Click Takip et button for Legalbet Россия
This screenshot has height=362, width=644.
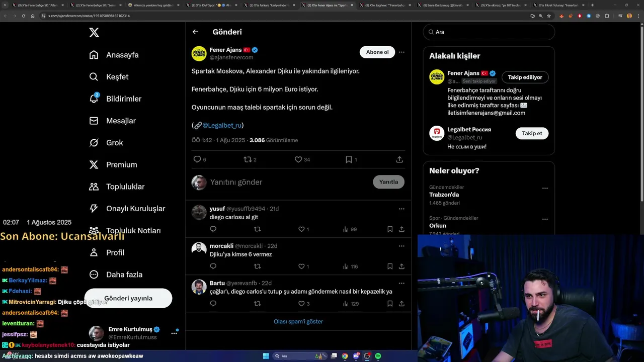[532, 133]
